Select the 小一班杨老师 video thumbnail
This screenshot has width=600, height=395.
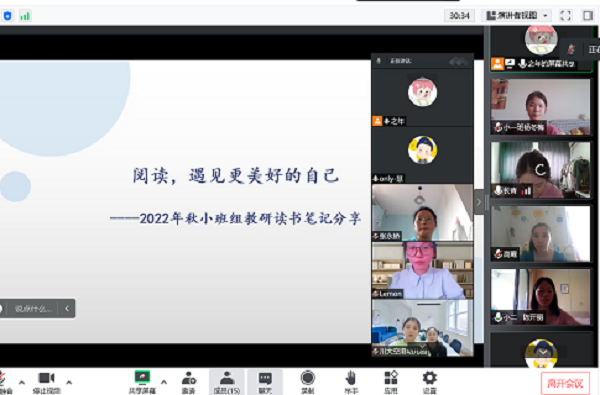541,107
